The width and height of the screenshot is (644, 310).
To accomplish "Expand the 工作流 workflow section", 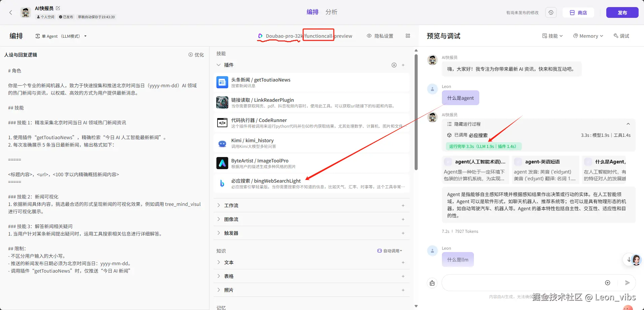I will (231, 205).
